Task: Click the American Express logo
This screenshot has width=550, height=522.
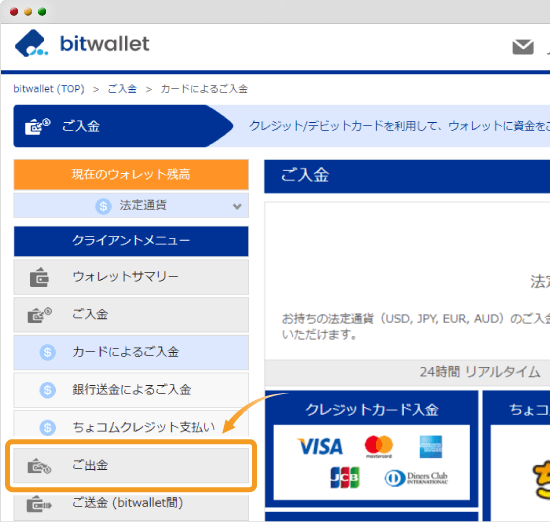Action: coord(431,447)
